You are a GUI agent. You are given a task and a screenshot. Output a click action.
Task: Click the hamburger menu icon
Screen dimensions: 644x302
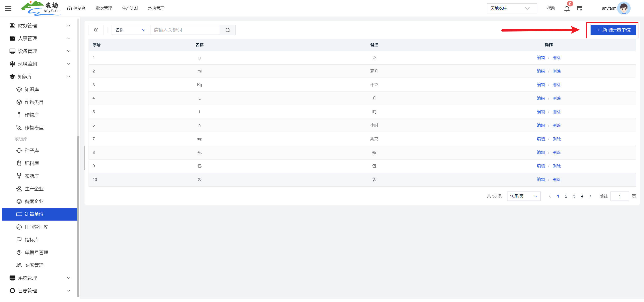8,8
